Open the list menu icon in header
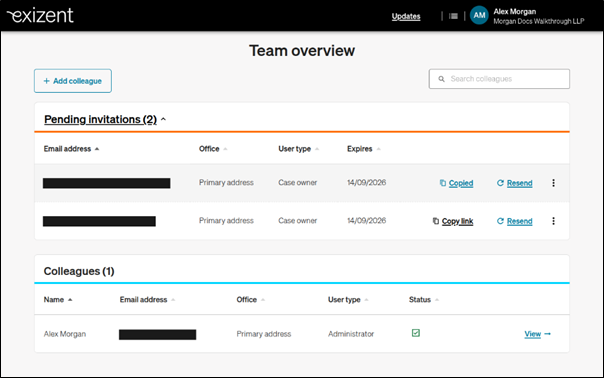604x378 pixels. [x=453, y=16]
